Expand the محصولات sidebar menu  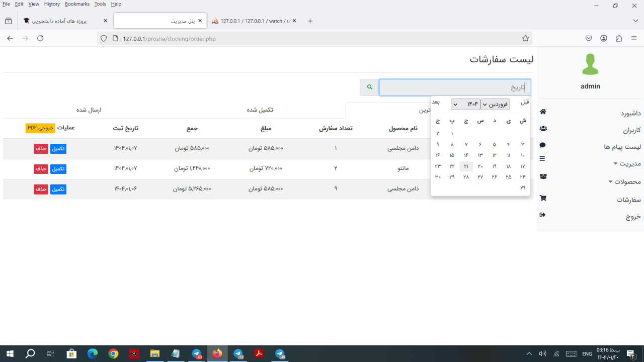(x=624, y=182)
